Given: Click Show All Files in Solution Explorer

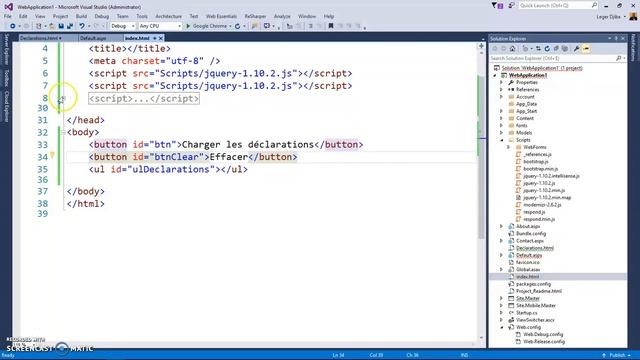Looking at the screenshot, I should (x=565, y=49).
